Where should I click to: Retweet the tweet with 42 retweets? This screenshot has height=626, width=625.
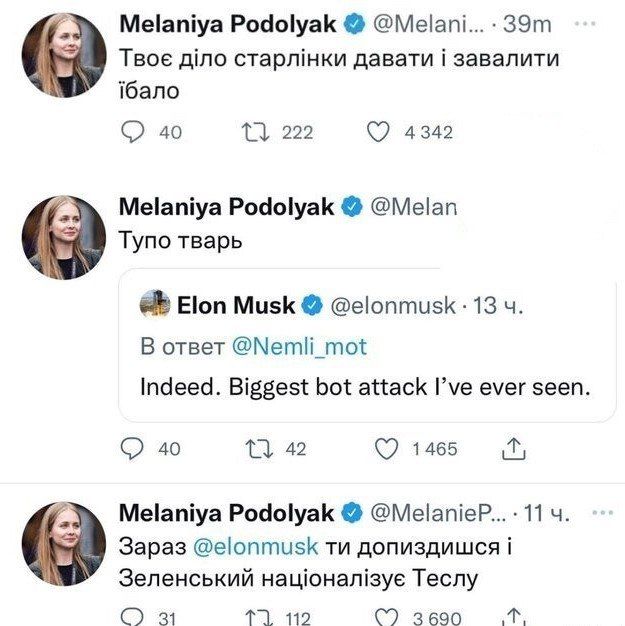[254, 449]
